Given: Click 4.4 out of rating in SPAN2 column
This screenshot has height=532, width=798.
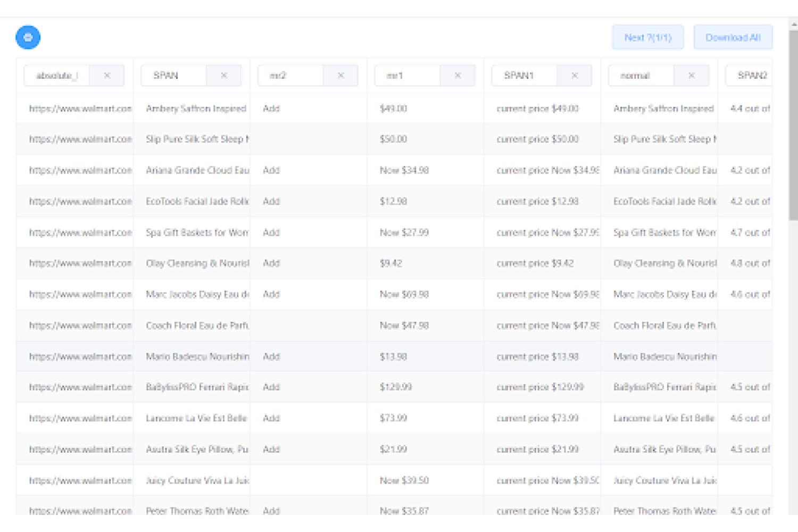Looking at the screenshot, I should coord(750,109).
